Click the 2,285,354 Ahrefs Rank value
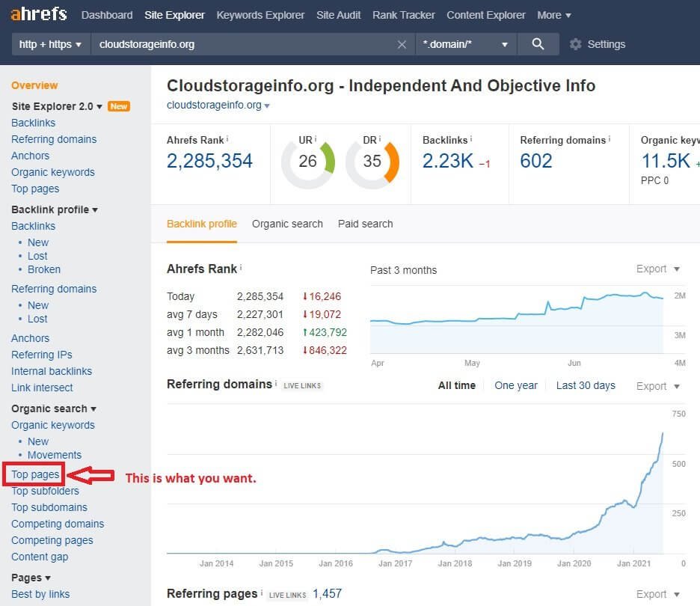The image size is (700, 606). pyautogui.click(x=209, y=161)
